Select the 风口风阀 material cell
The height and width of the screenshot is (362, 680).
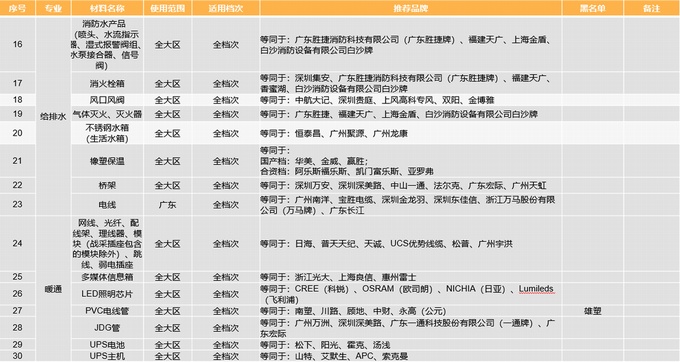107,100
